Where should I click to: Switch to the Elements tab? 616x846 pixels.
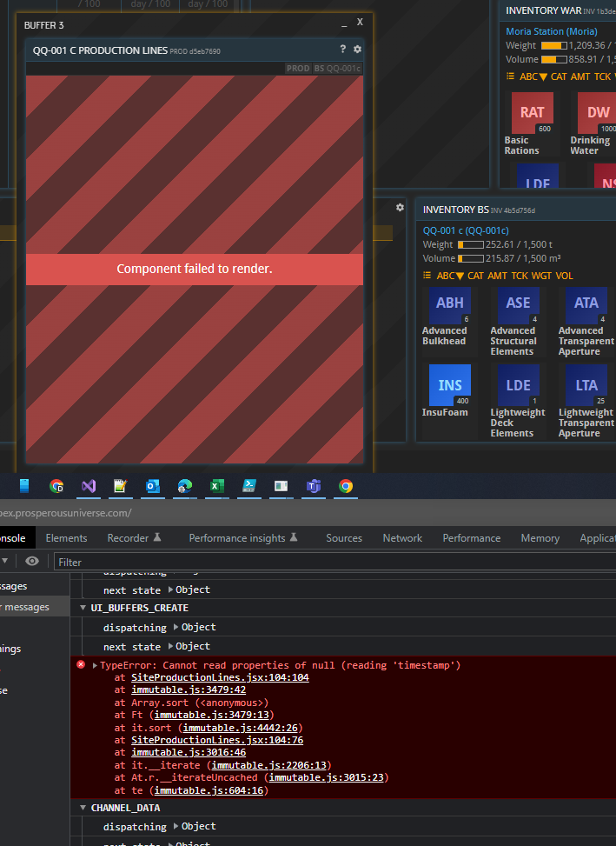click(66, 538)
